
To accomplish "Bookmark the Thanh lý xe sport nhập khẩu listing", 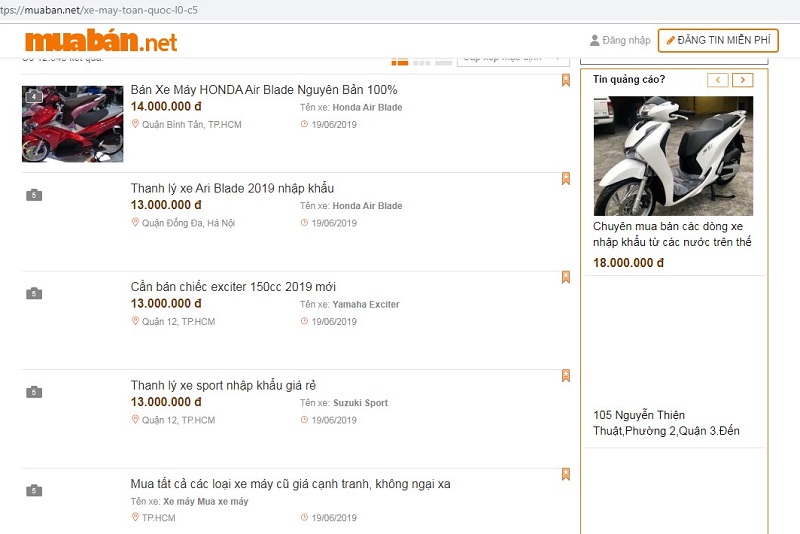I will click(x=566, y=376).
